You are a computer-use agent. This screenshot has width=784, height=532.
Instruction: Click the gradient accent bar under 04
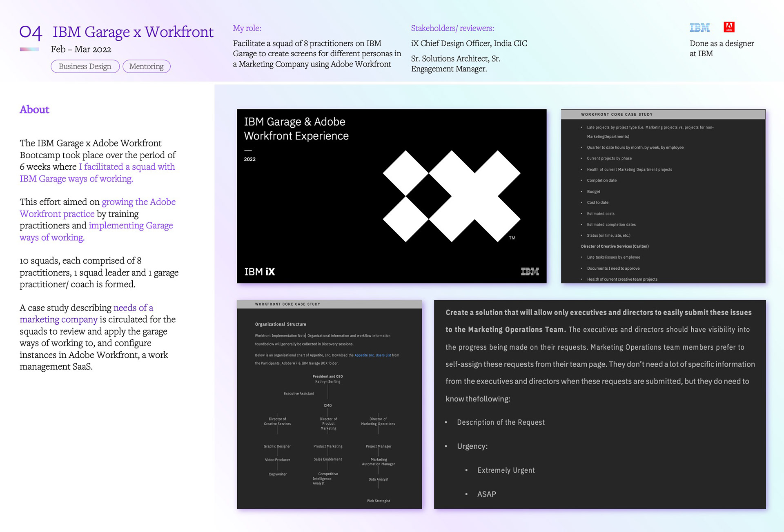coord(29,49)
